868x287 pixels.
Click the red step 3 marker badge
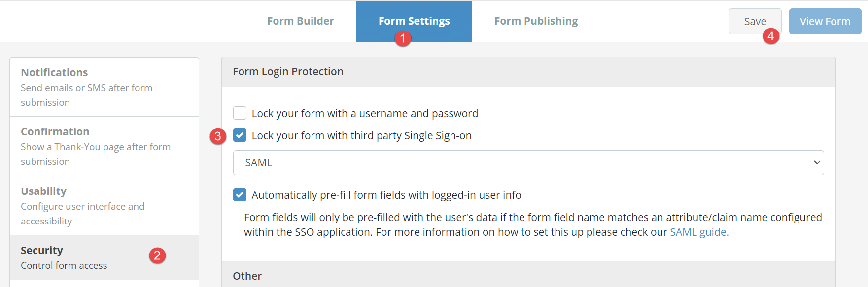[x=218, y=136]
